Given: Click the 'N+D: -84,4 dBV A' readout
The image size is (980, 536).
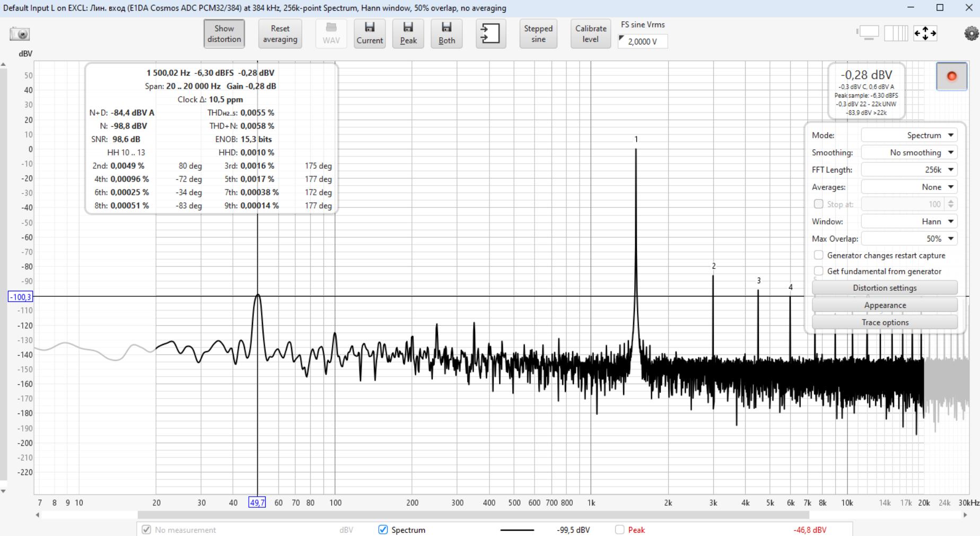Looking at the screenshot, I should [122, 113].
